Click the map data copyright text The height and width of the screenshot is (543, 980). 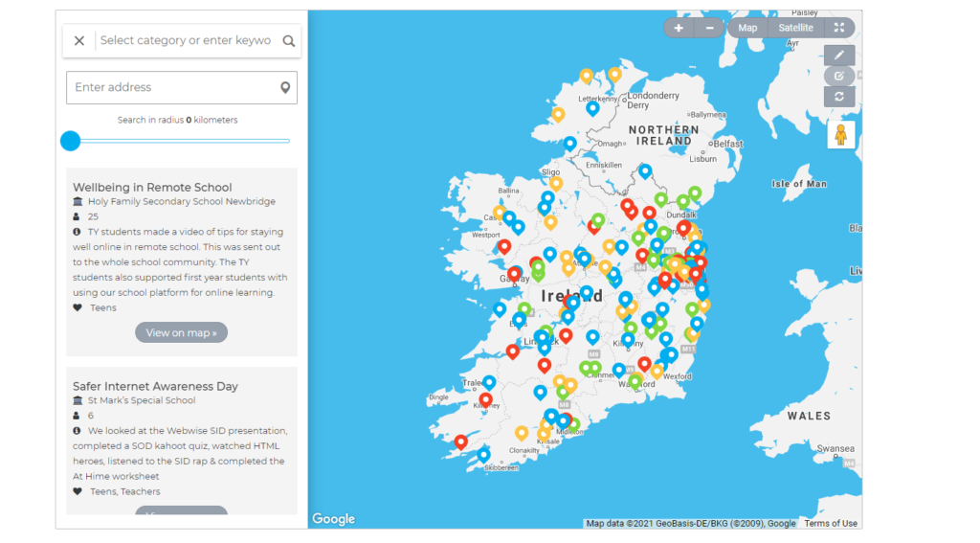[x=691, y=523]
